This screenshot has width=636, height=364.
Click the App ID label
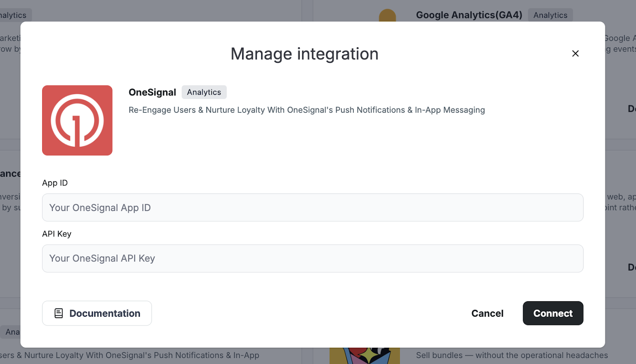[x=55, y=183]
